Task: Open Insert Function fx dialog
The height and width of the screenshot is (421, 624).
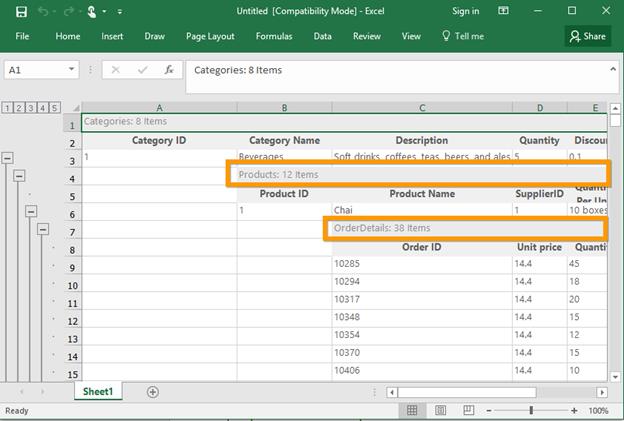Action: [x=169, y=70]
